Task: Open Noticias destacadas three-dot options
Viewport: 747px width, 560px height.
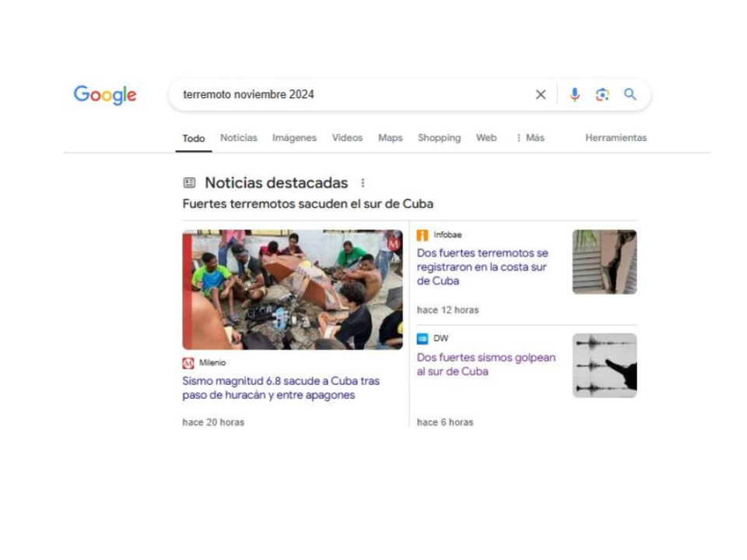Action: coord(363,183)
